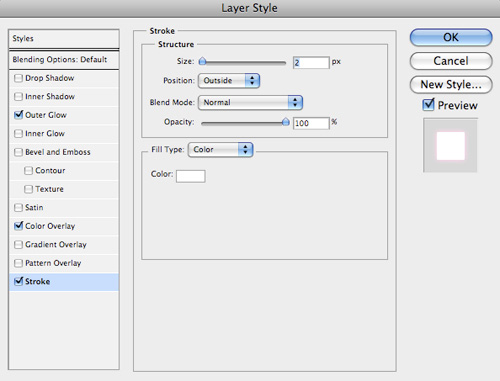Click the Opacity percentage input field
Image resolution: width=500 pixels, height=381 pixels.
coord(311,123)
